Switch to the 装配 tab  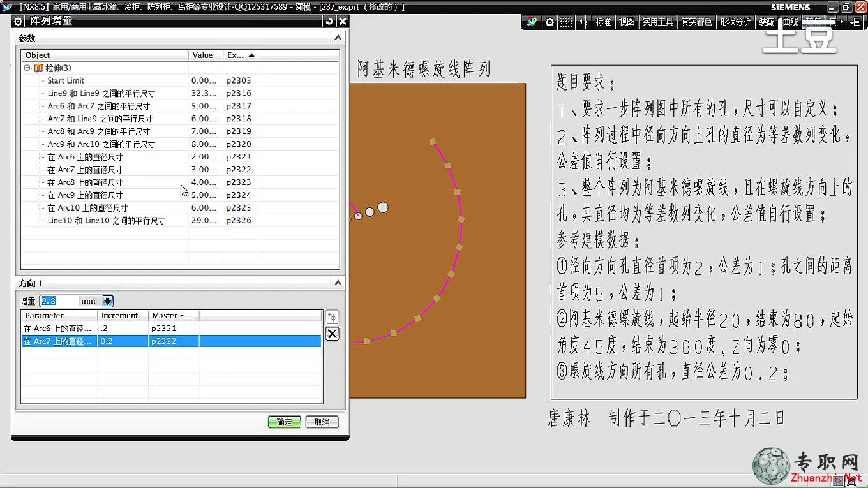coord(767,22)
